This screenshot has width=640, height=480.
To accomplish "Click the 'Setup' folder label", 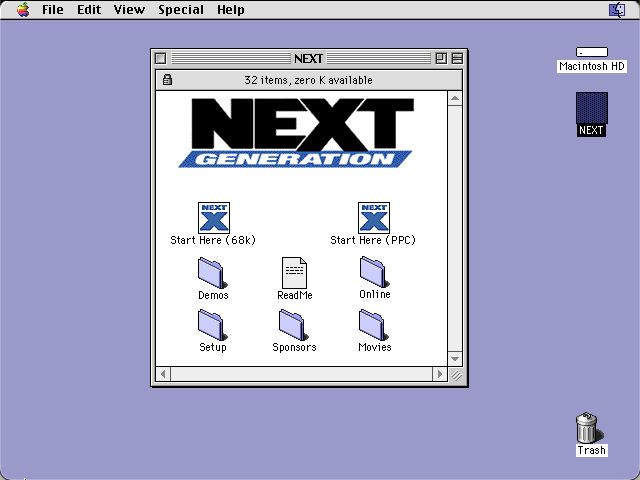I will coord(213,347).
